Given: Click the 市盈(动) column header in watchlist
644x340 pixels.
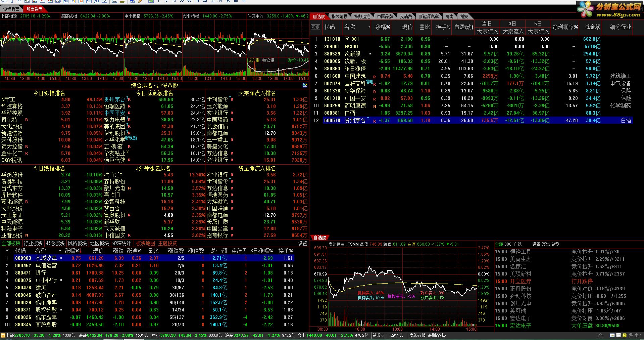Looking at the screenshot, I should [x=463, y=27].
